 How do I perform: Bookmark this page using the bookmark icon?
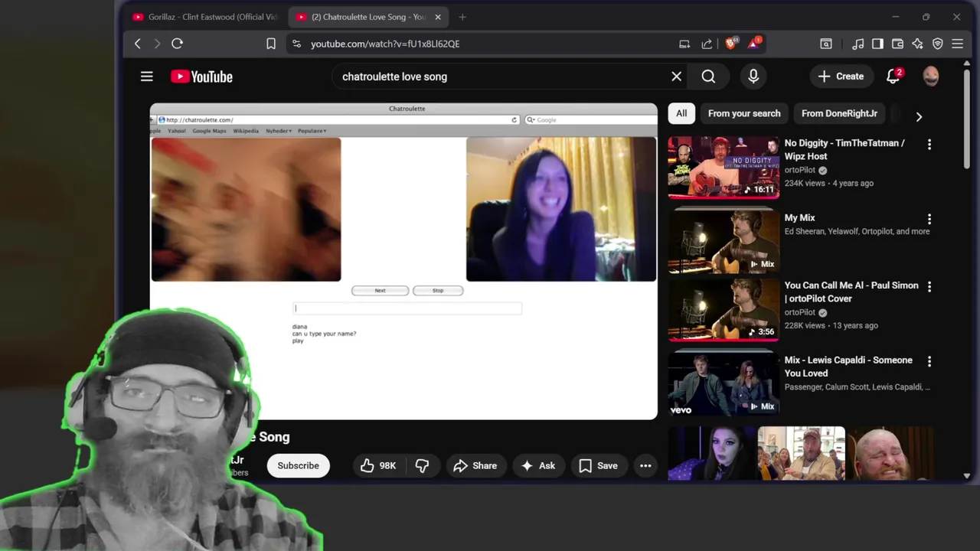(271, 44)
